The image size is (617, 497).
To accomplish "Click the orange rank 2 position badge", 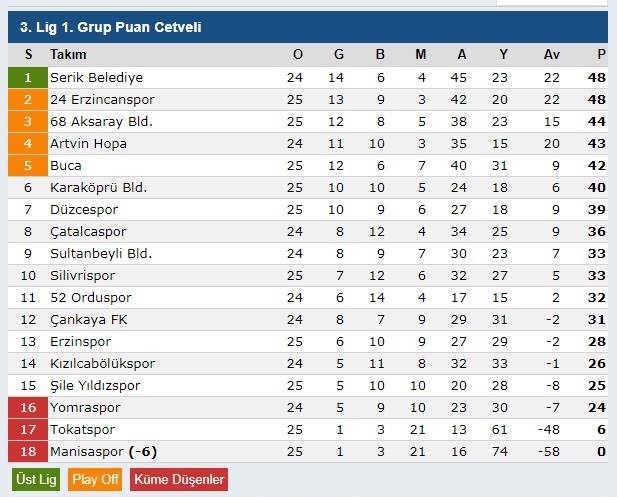I will 28,100.
